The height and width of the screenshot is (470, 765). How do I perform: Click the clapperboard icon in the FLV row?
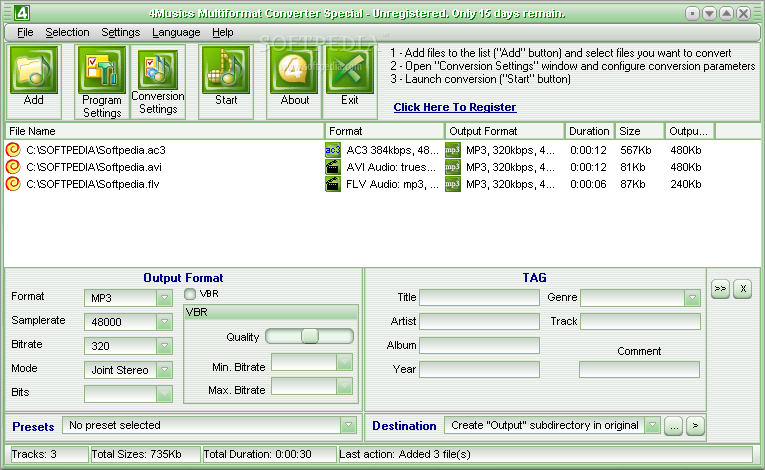pyautogui.click(x=333, y=184)
